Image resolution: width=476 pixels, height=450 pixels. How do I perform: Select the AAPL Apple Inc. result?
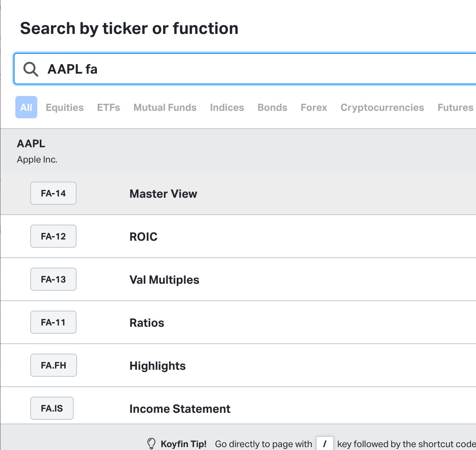(x=238, y=150)
